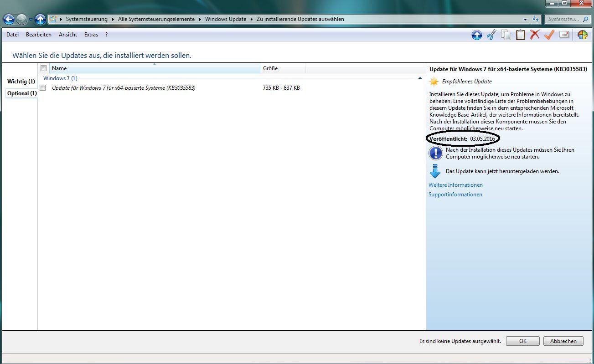This screenshot has height=364, width=594.
Task: Tick the KB3035583 update checkbox
Action: (x=43, y=88)
